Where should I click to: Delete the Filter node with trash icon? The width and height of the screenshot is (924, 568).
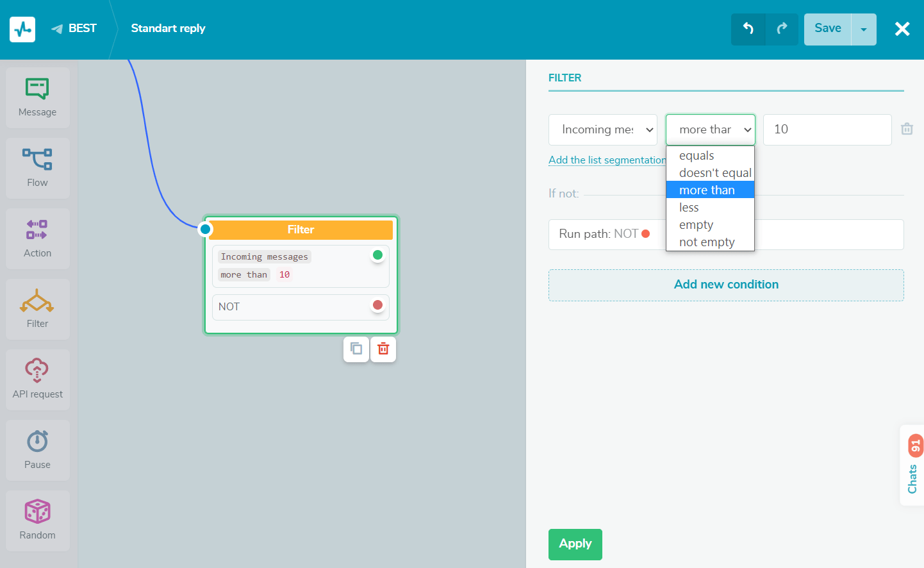tap(383, 349)
